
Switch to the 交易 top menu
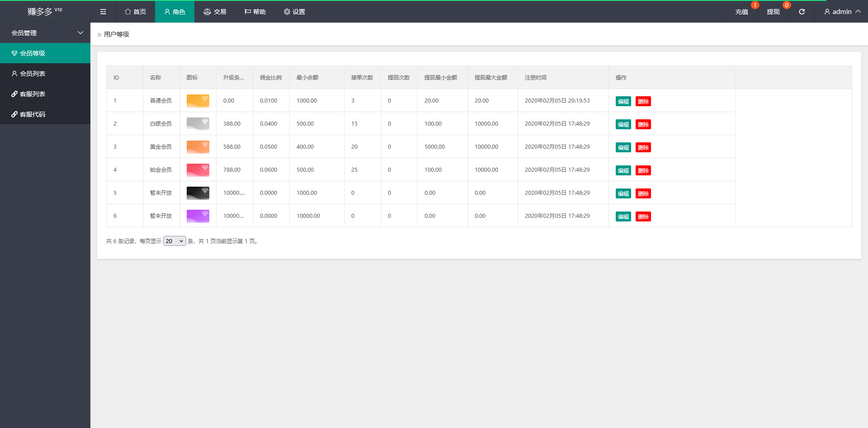tap(215, 12)
